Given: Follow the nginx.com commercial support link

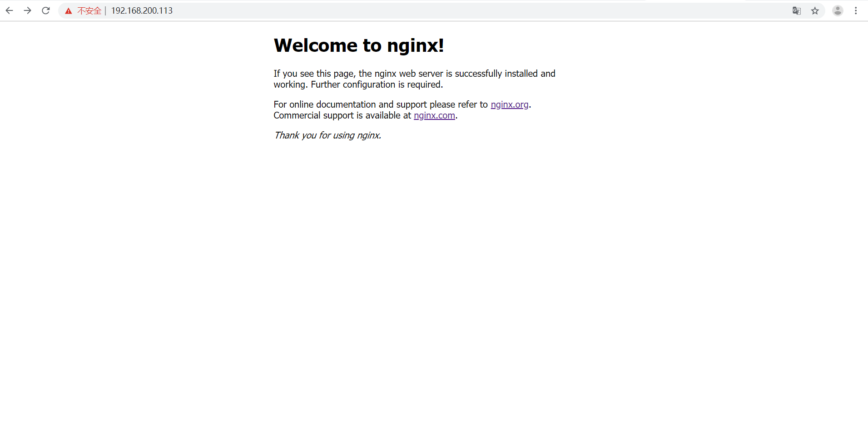Looking at the screenshot, I should pyautogui.click(x=434, y=115).
